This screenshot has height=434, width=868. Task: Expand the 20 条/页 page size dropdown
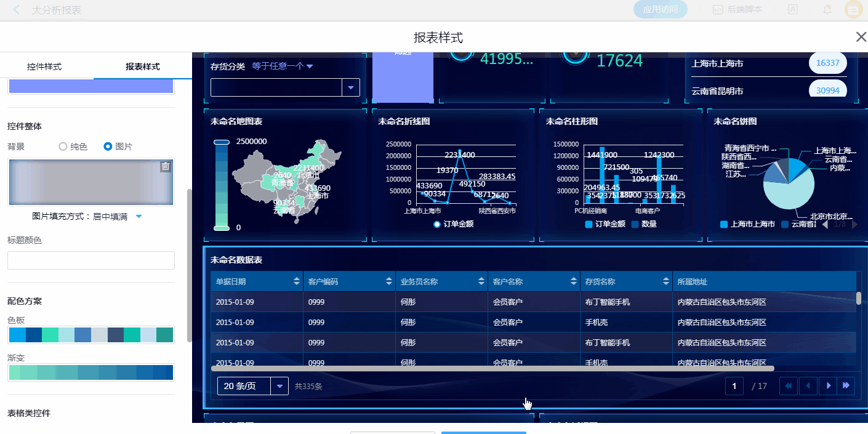point(280,386)
